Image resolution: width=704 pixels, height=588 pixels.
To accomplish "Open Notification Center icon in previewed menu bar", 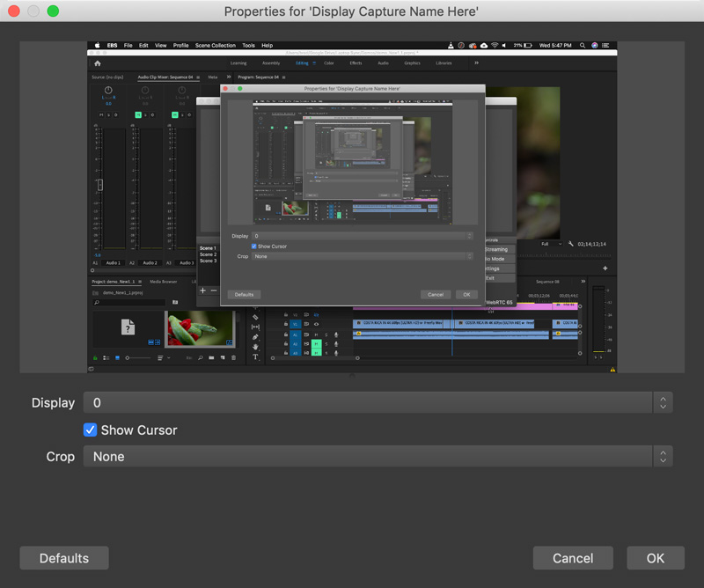I will tap(605, 46).
